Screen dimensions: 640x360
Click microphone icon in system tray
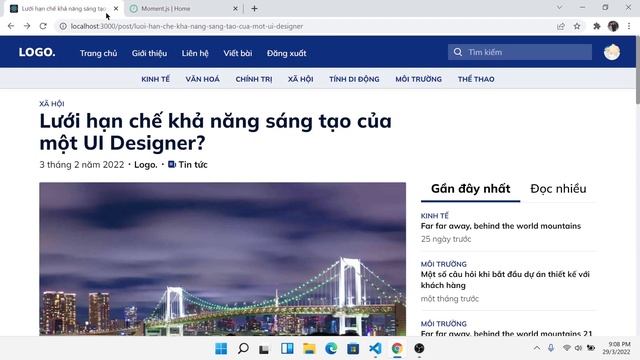click(551, 348)
